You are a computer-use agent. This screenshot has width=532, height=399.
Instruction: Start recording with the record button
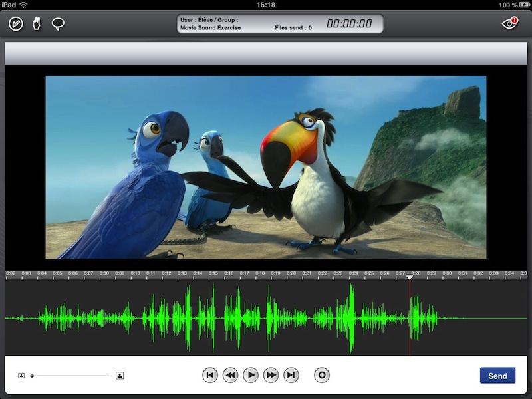(x=322, y=375)
